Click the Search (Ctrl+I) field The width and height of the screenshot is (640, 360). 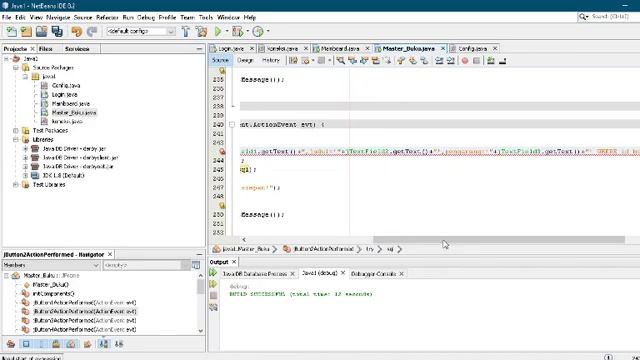610,16
